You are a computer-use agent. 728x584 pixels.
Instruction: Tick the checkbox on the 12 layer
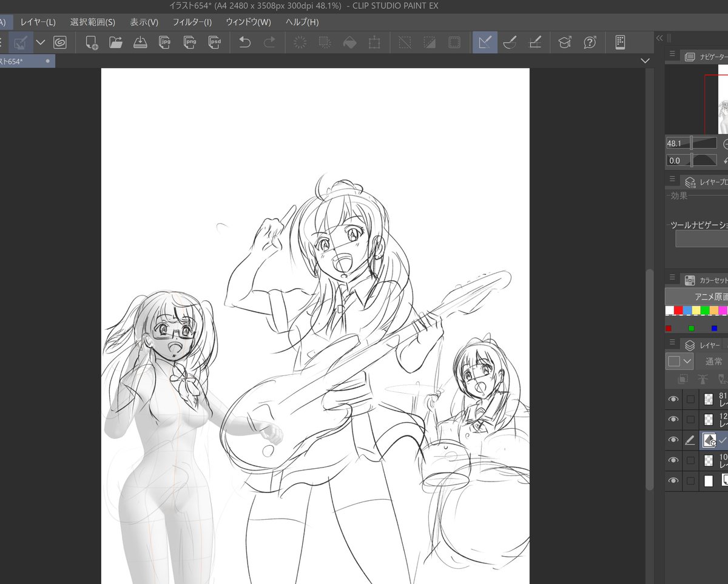690,420
